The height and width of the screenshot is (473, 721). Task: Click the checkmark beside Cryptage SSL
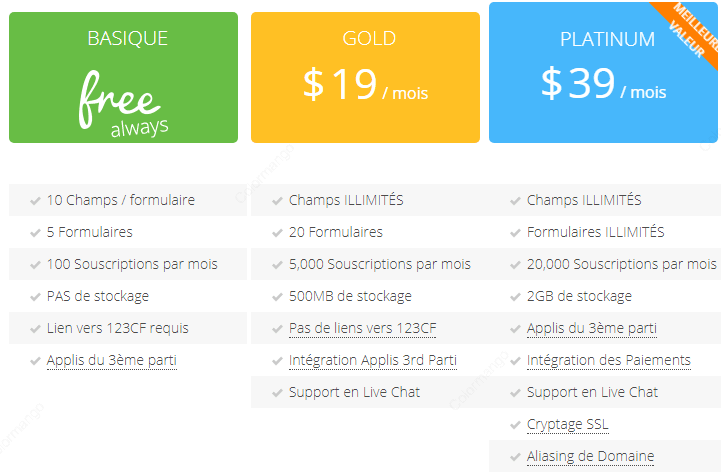515,425
